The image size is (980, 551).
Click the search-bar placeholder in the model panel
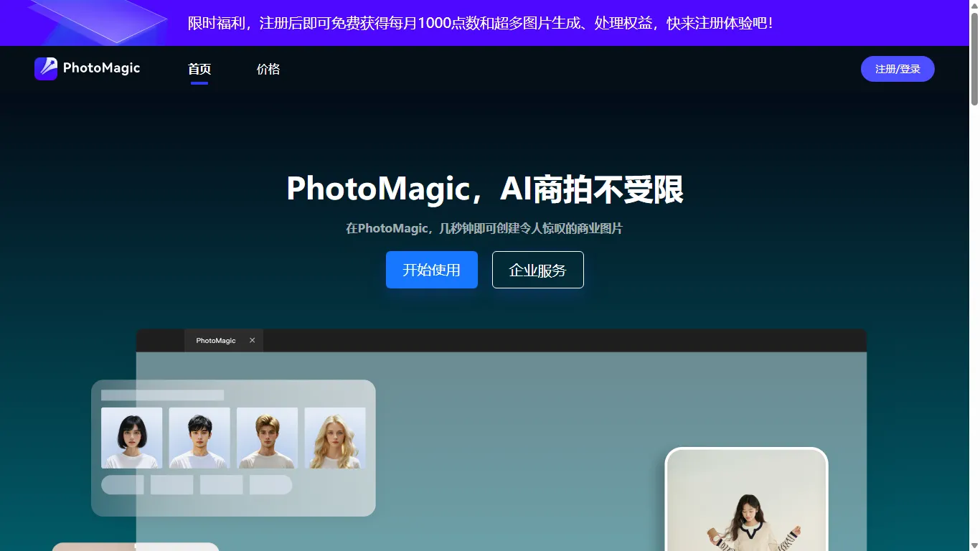pos(161,393)
